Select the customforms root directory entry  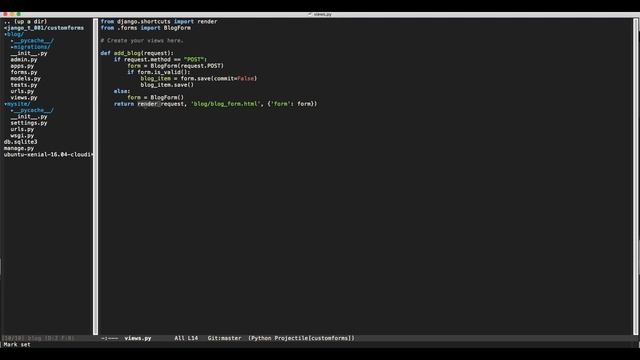click(44, 28)
